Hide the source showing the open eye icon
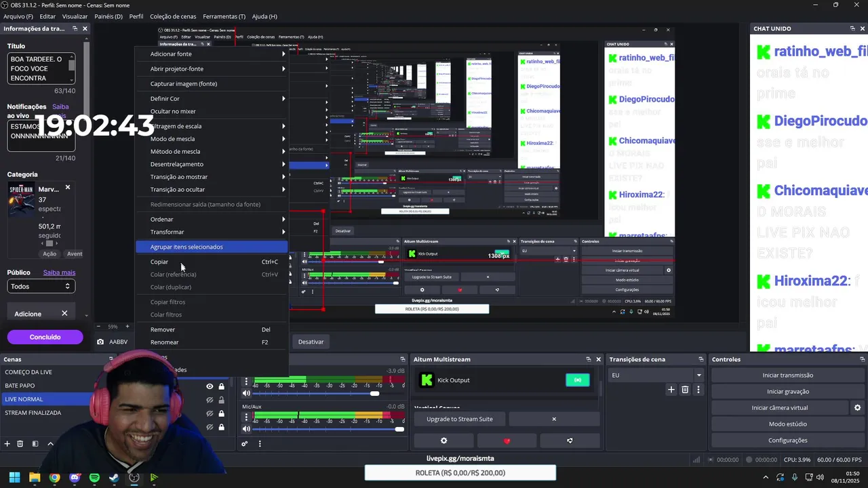 coord(210,386)
